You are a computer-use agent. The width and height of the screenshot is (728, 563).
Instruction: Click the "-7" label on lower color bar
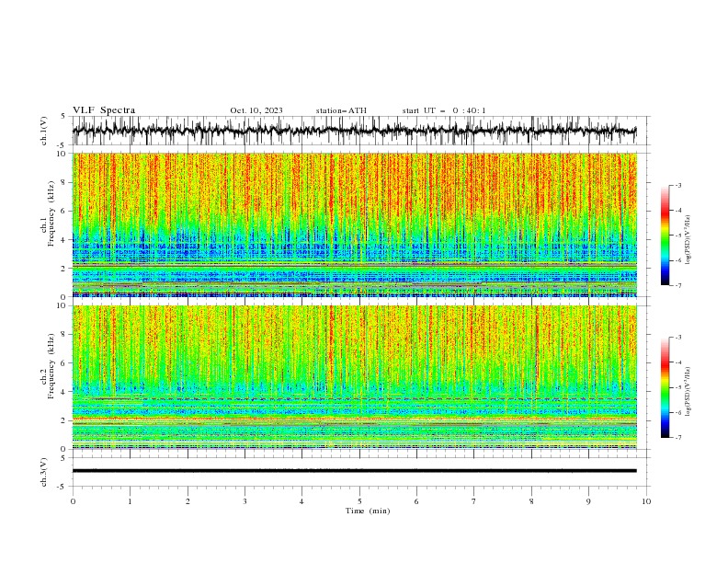pos(677,438)
